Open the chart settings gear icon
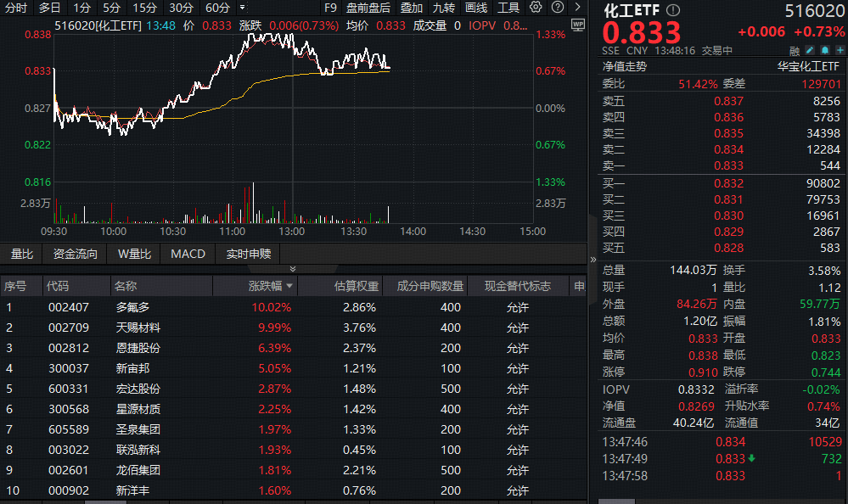The image size is (848, 504). 536,8
